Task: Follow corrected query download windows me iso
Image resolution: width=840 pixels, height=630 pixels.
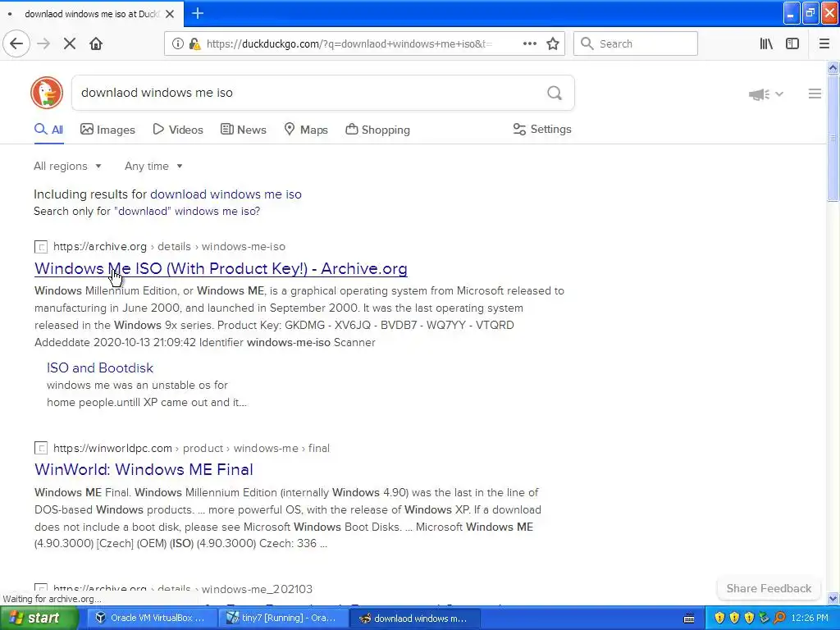Action: point(226,194)
